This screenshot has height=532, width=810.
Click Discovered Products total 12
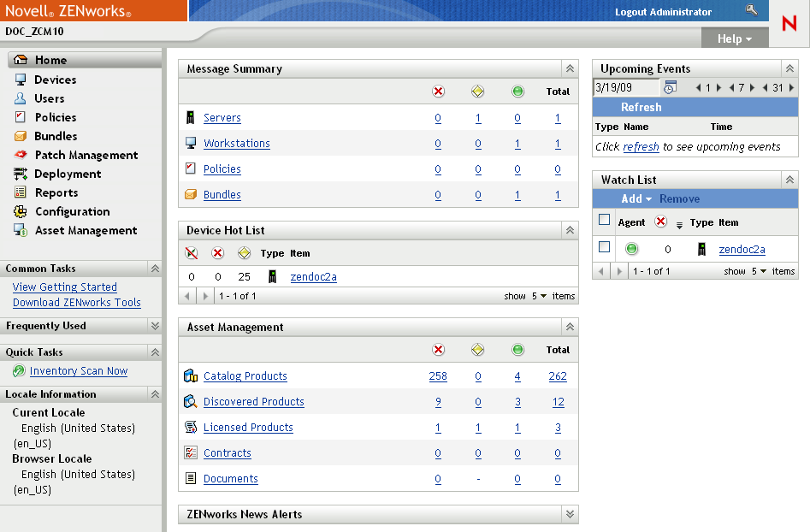pyautogui.click(x=558, y=402)
